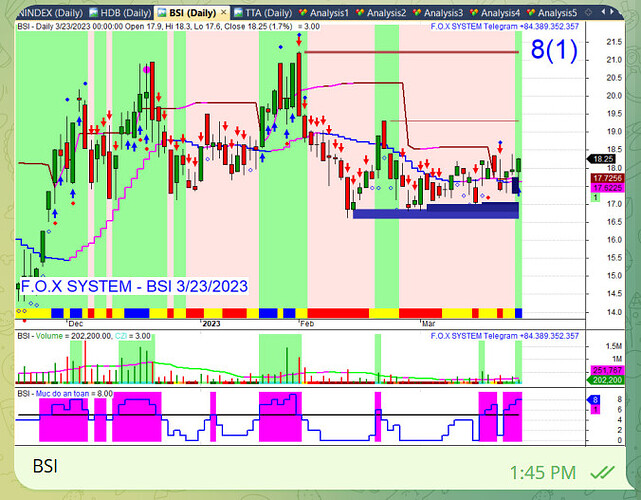Click the CZI = 3.00 label
641x500 pixels.
[132, 336]
